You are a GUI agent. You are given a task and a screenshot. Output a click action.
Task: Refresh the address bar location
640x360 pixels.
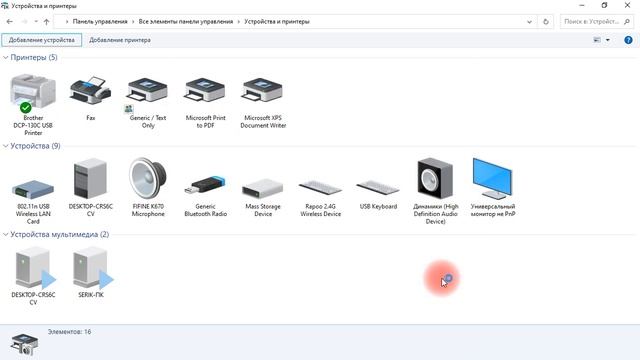click(545, 22)
